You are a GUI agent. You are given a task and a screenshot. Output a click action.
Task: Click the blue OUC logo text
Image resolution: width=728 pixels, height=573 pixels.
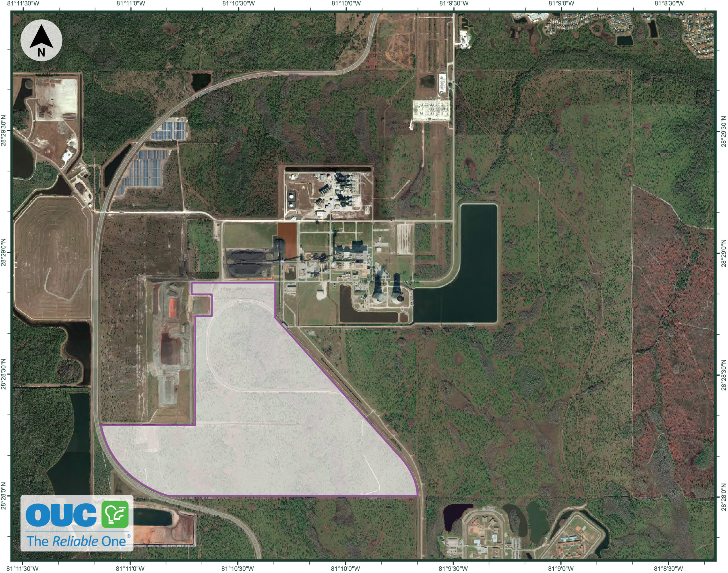coord(61,515)
